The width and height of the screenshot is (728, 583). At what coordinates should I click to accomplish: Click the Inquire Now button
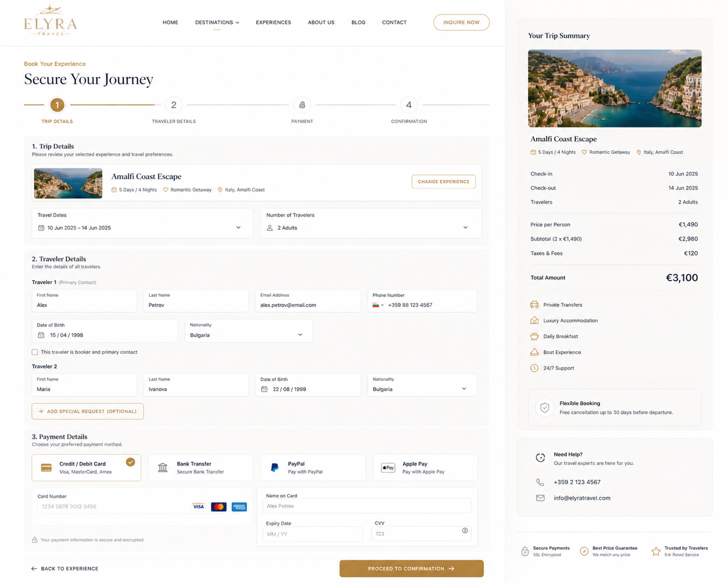click(462, 22)
